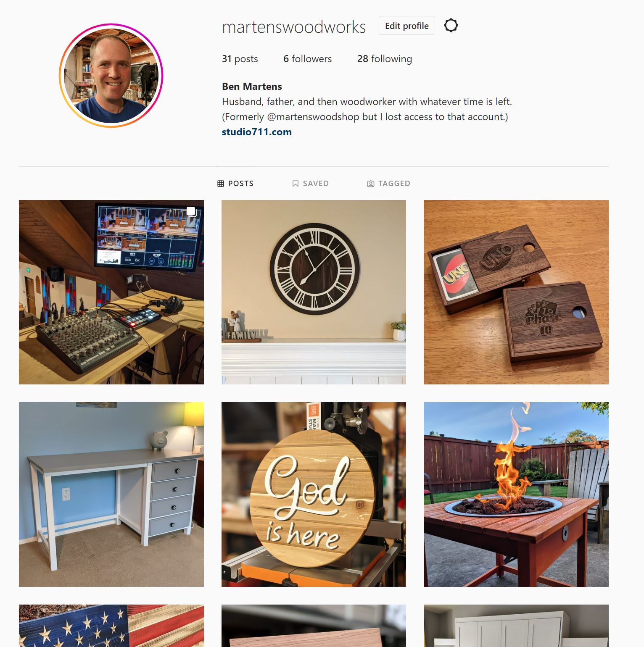
Task: Click the Tagged person icon
Action: click(x=371, y=184)
